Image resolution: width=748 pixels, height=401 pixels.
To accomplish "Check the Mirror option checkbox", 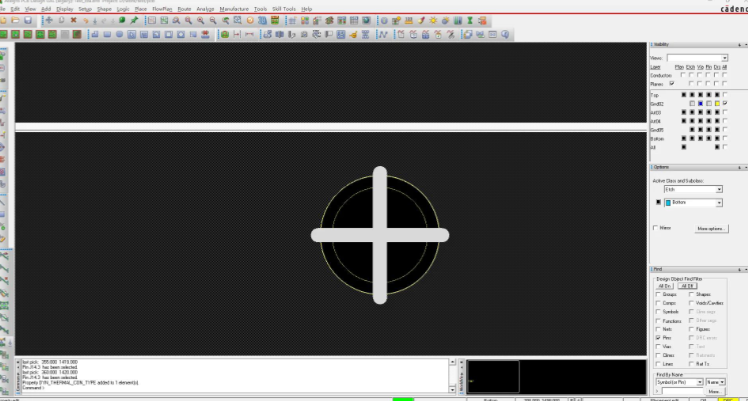I will 657,228.
